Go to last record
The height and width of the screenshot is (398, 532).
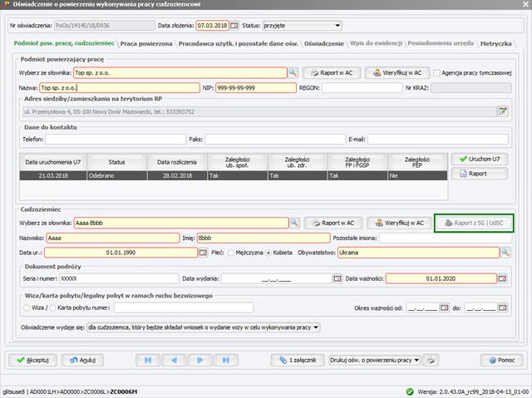pyautogui.click(x=225, y=360)
